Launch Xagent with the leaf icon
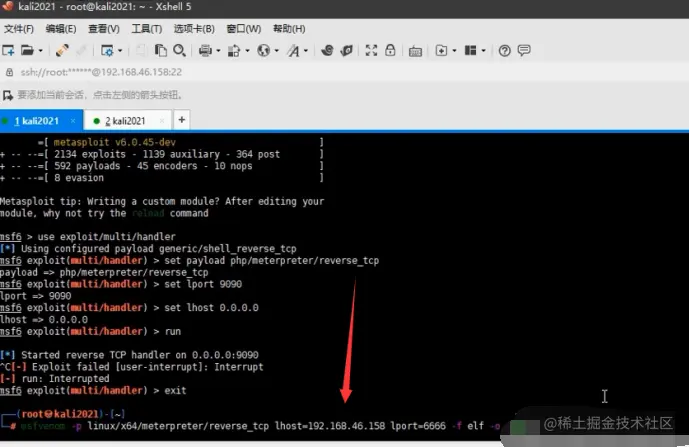 (x=347, y=51)
